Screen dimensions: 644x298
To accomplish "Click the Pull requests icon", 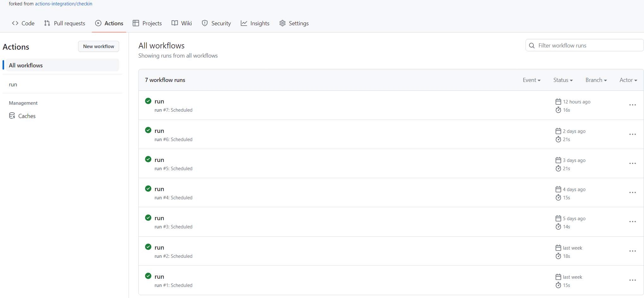I will point(47,23).
